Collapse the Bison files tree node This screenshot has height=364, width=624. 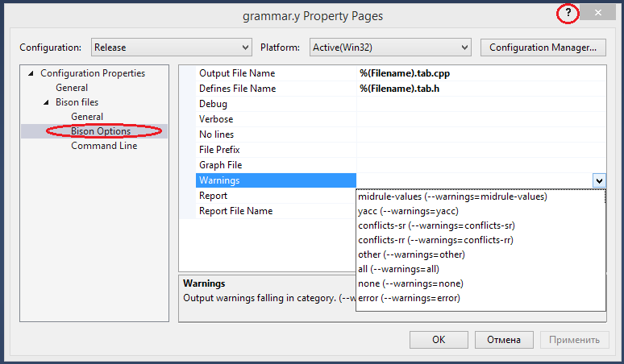(x=46, y=102)
